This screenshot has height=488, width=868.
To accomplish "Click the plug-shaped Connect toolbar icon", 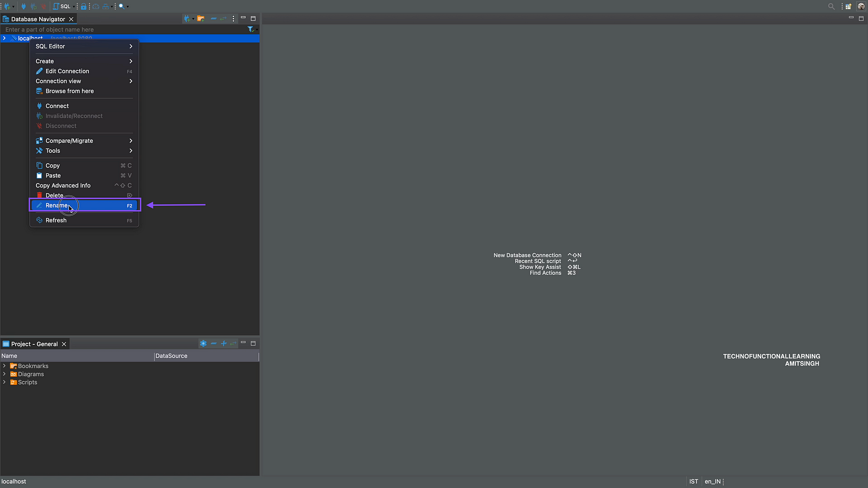I will [x=23, y=7].
